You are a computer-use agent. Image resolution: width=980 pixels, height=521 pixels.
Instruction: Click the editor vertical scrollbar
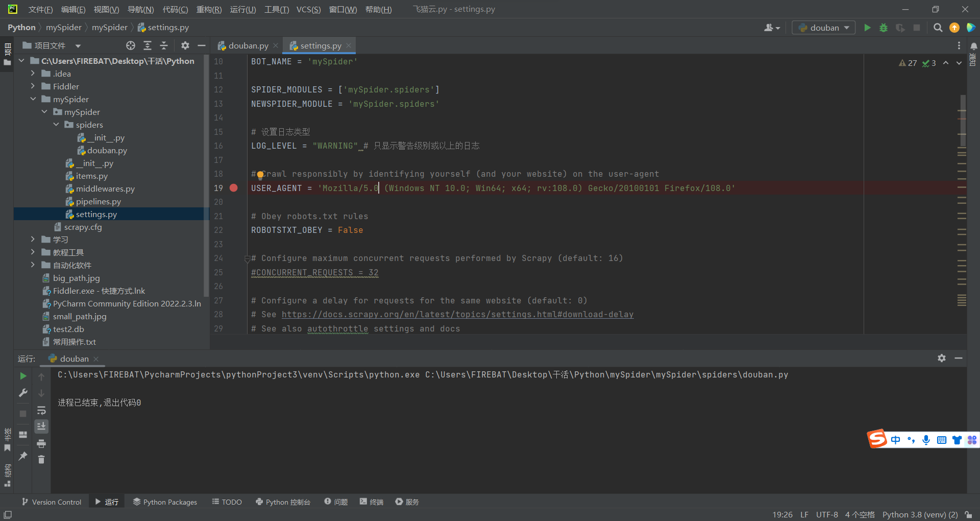pos(962,121)
